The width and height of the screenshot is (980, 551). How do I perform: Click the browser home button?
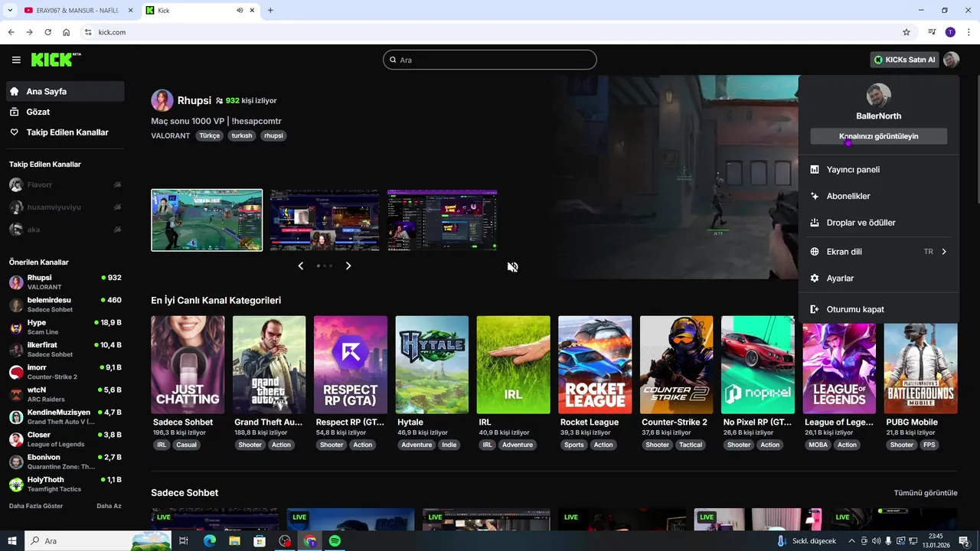pos(67,32)
